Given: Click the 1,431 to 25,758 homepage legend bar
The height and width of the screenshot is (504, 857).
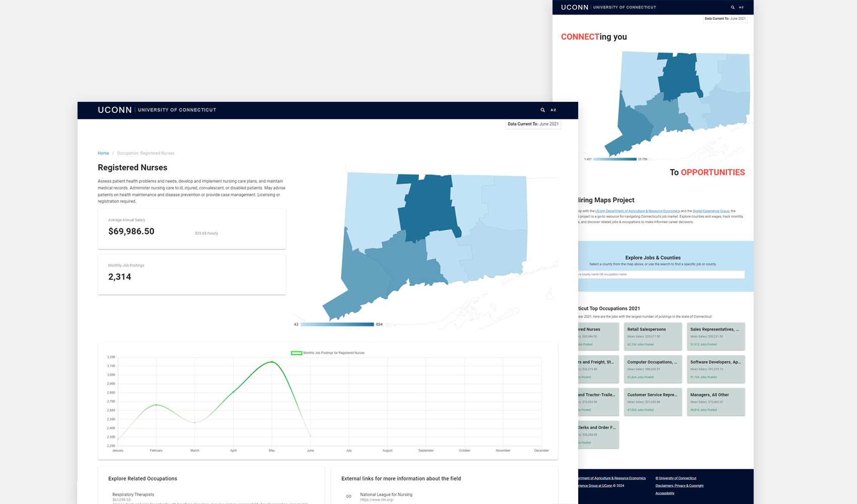Looking at the screenshot, I should tap(615, 159).
